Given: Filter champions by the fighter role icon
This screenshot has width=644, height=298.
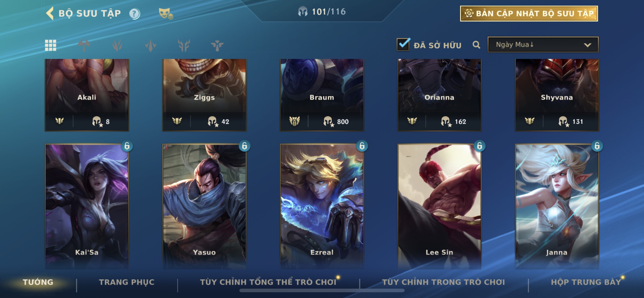Looking at the screenshot, I should point(84,45).
